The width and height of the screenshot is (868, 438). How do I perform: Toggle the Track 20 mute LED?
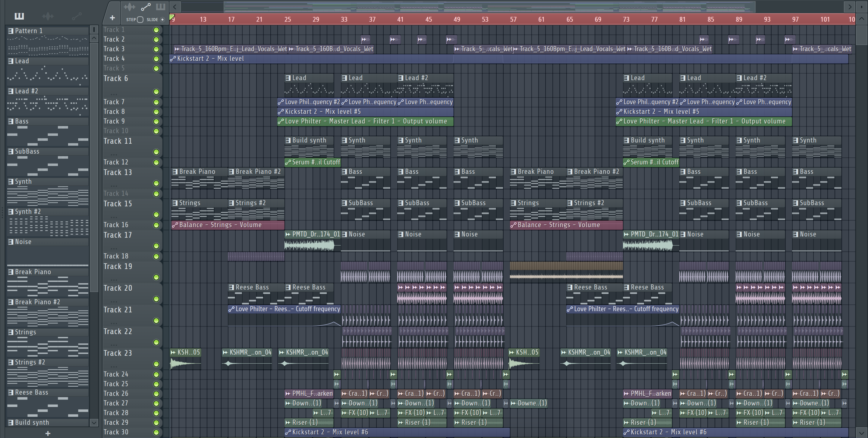click(156, 299)
